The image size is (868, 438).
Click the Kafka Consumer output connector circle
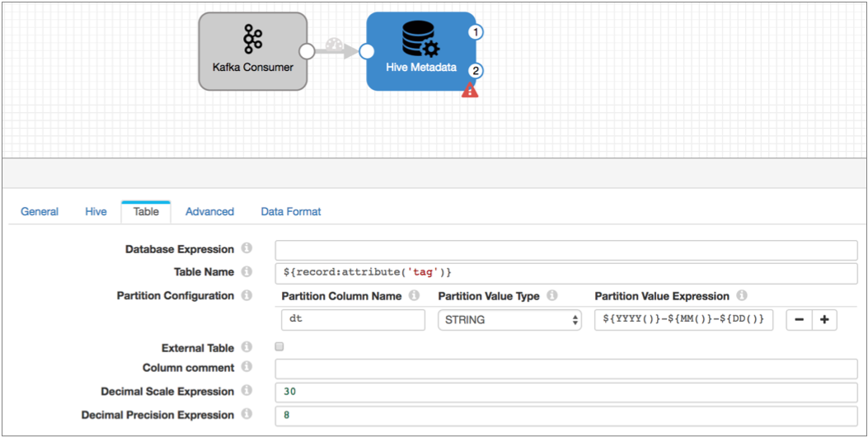tap(307, 51)
